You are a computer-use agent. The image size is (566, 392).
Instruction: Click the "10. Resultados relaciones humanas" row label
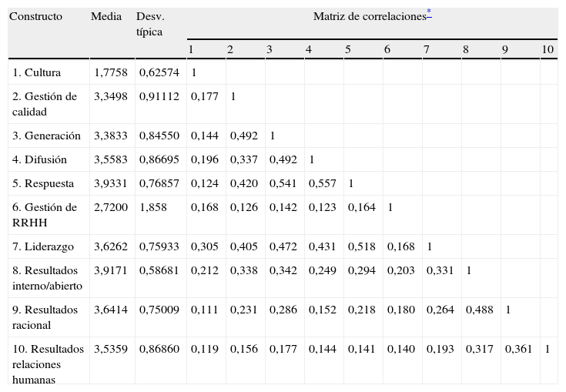(x=48, y=364)
